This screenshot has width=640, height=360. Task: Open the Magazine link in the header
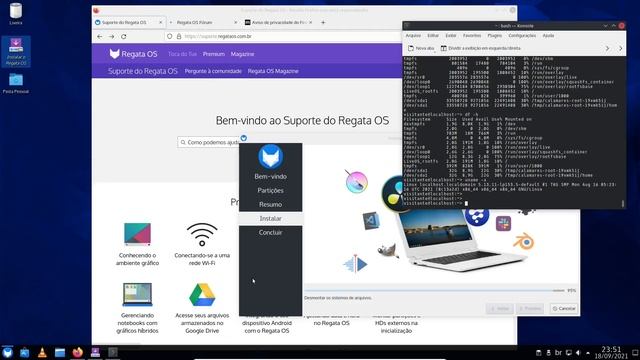(x=242, y=54)
